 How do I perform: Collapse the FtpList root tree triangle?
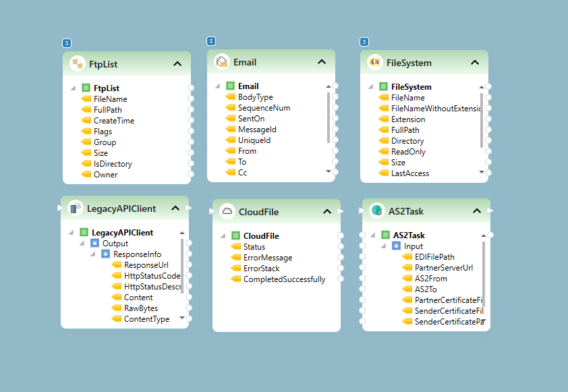pyautogui.click(x=74, y=88)
